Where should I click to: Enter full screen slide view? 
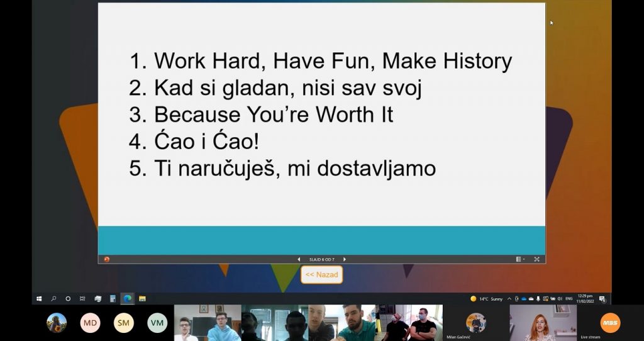click(x=536, y=259)
